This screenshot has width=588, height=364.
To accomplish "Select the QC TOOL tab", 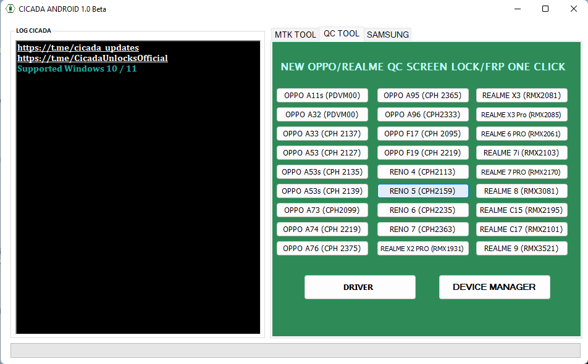I will (x=342, y=34).
